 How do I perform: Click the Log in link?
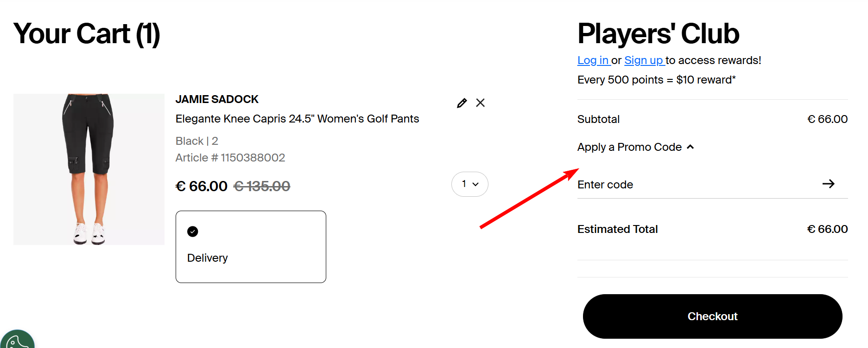tap(593, 60)
